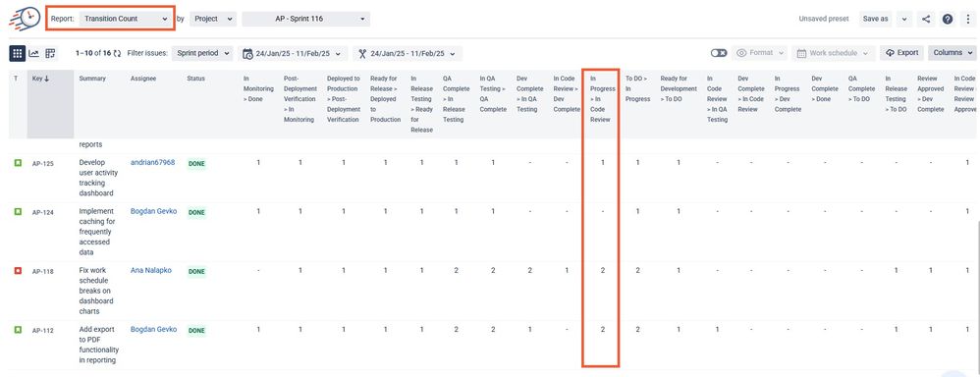
Task: Click the T type column header
Action: pos(16,79)
